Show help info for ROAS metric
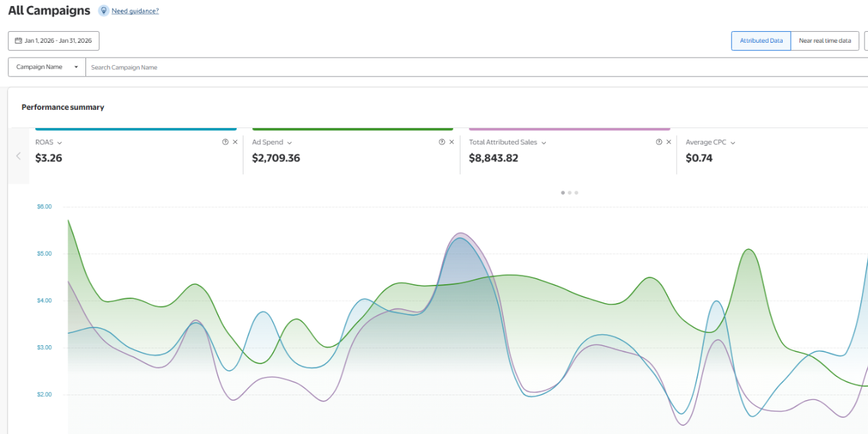The image size is (868, 434). [225, 142]
